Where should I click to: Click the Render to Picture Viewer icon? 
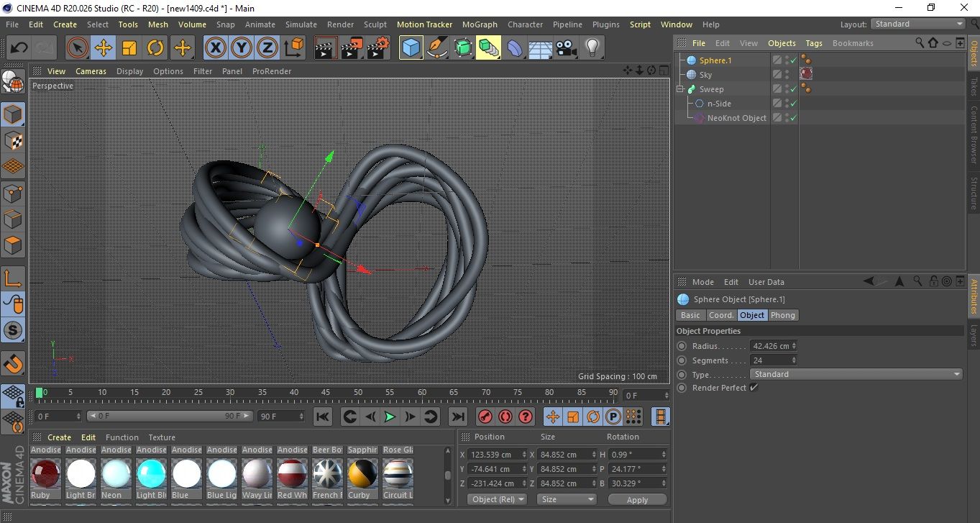352,48
